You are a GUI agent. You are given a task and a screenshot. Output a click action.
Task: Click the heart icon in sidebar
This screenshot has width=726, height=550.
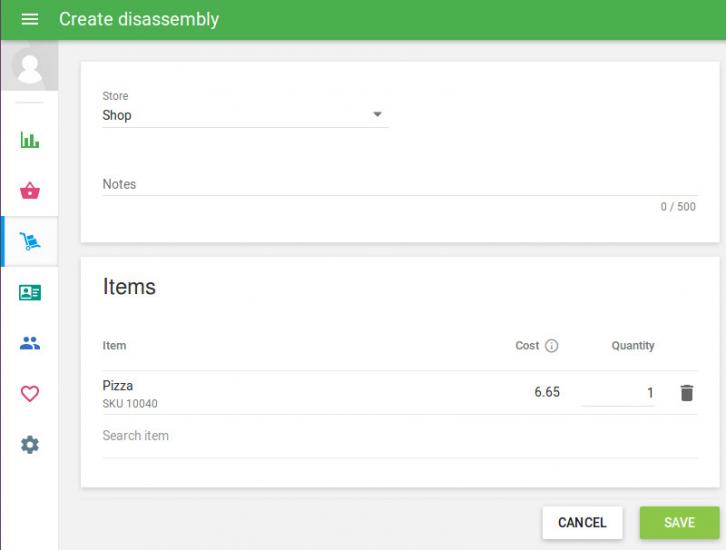tap(30, 394)
